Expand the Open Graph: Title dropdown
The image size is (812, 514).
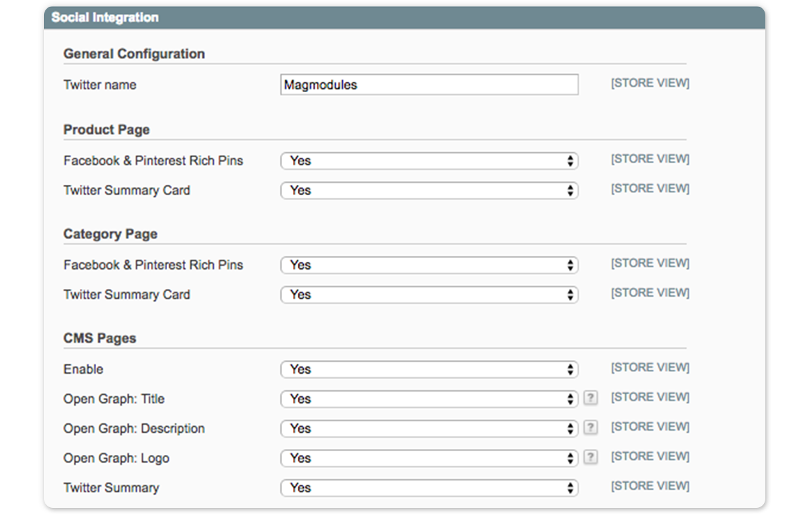(x=429, y=399)
